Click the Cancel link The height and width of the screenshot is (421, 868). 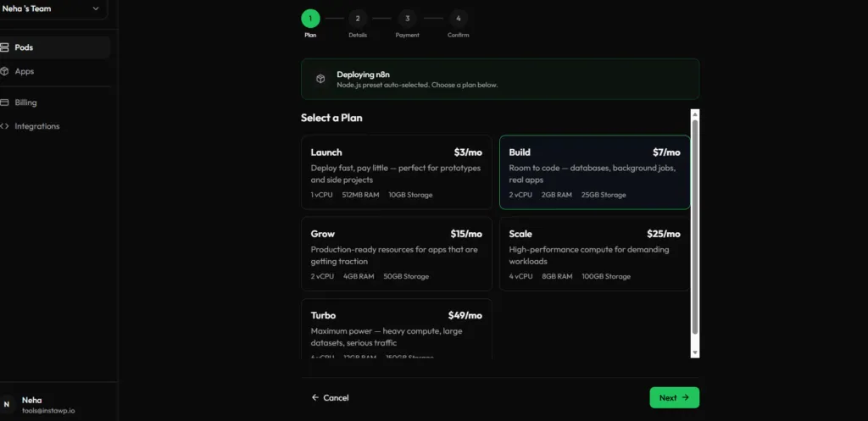331,397
